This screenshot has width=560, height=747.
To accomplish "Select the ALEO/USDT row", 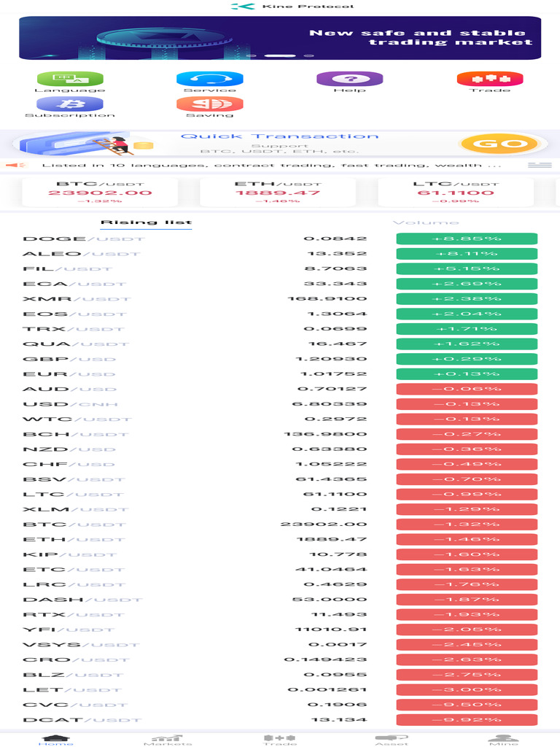I will coord(280,254).
